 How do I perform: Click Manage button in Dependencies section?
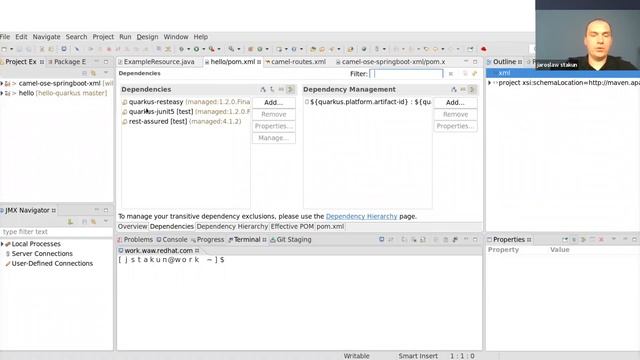[x=273, y=138]
